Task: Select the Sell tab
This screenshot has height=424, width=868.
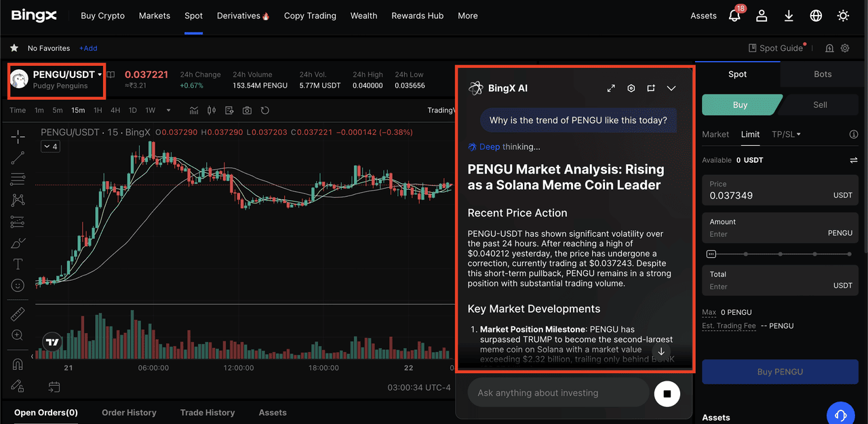Action: pyautogui.click(x=820, y=104)
